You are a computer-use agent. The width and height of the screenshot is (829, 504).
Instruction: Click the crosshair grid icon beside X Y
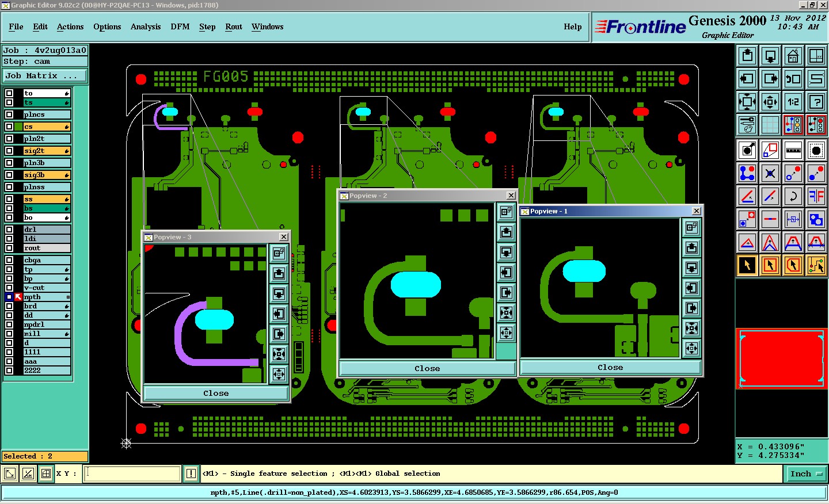point(46,474)
